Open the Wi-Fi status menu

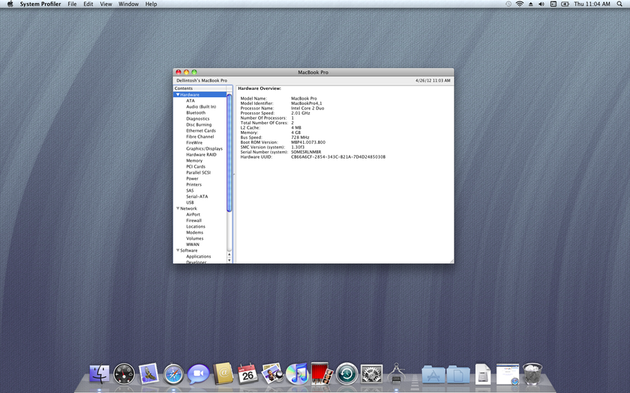pos(520,4)
